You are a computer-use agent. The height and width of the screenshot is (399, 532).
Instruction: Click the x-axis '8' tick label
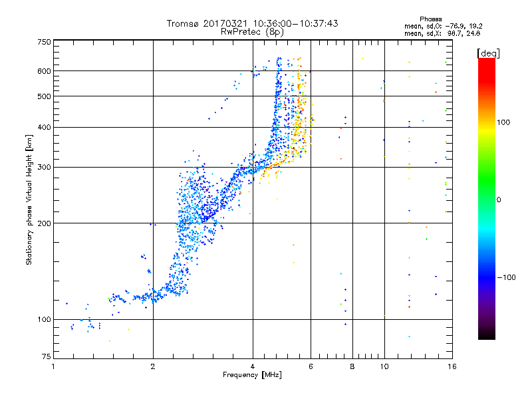click(x=352, y=366)
